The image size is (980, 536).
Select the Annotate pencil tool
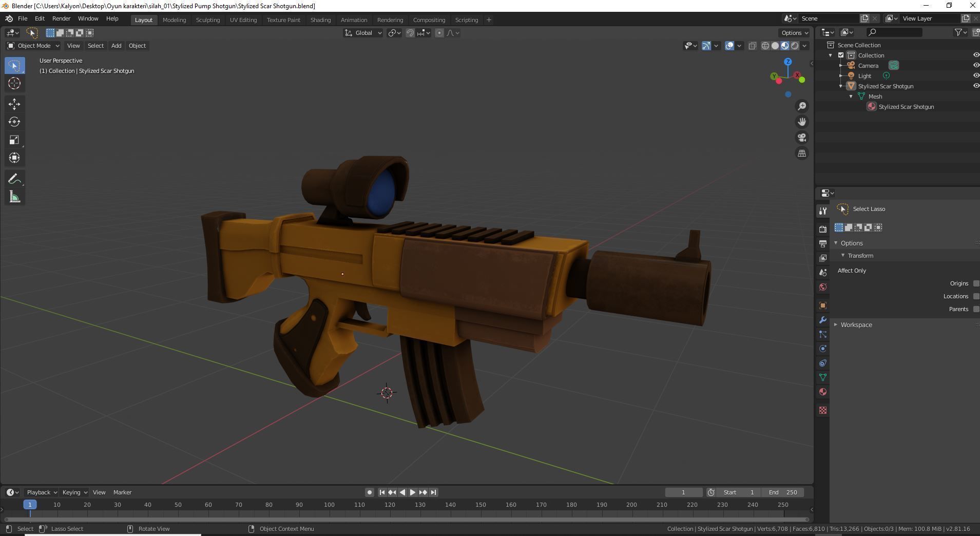[x=14, y=179]
